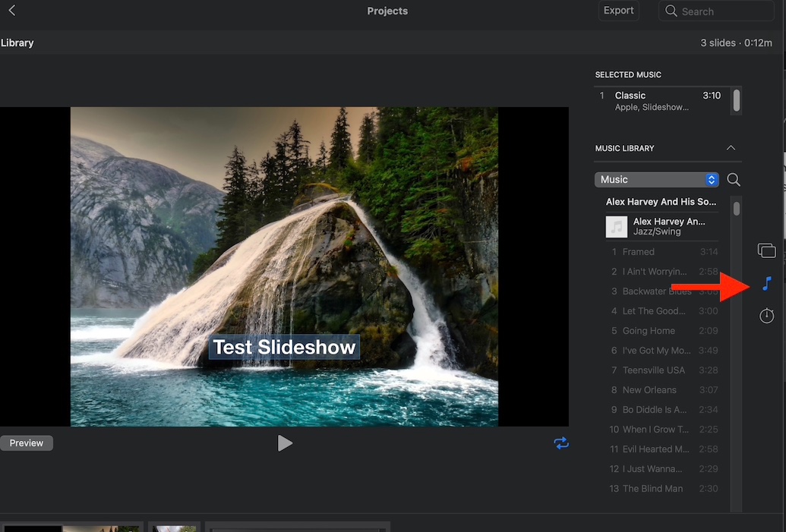Screen dimensions: 786x532
Task: Click the Preview button
Action: coord(27,442)
